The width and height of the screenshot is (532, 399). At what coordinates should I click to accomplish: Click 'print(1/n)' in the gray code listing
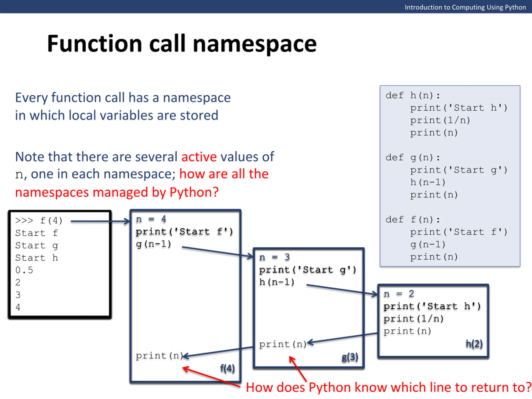[x=440, y=121]
